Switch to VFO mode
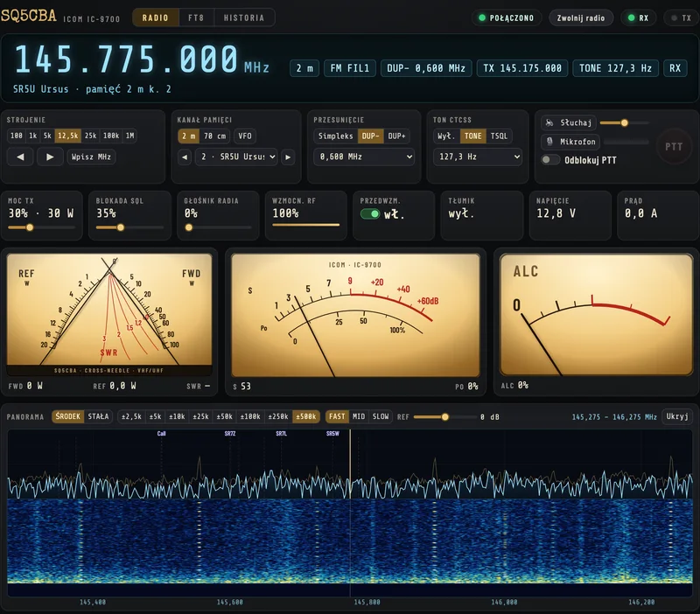The image size is (700, 614). tap(245, 136)
